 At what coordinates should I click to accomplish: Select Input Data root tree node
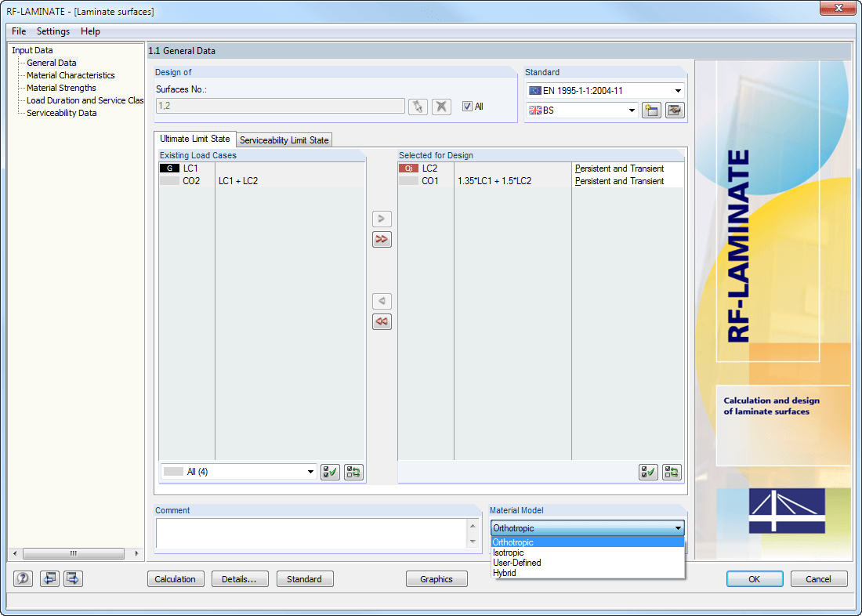coord(32,50)
